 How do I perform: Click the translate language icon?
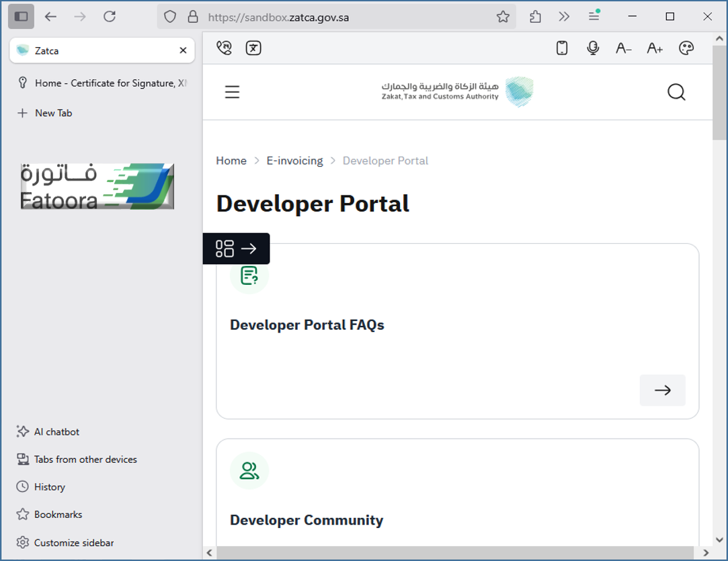(253, 48)
